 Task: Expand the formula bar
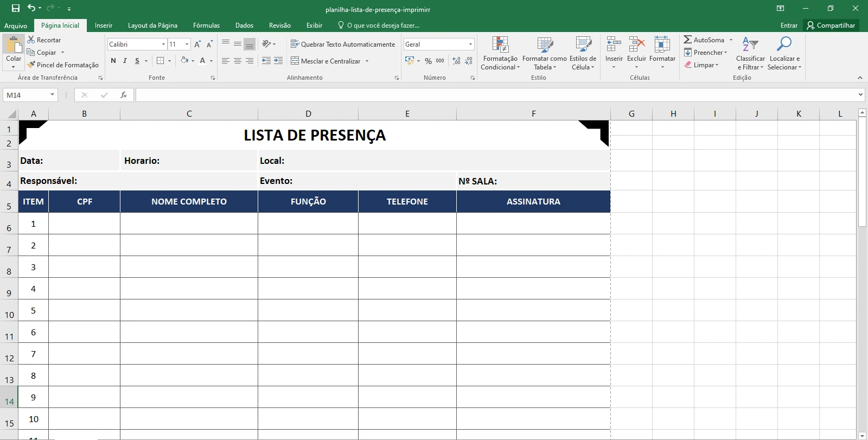click(x=860, y=95)
